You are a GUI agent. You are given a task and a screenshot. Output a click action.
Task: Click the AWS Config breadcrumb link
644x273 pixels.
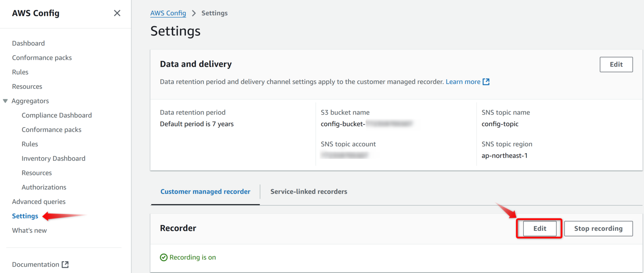[x=168, y=13]
